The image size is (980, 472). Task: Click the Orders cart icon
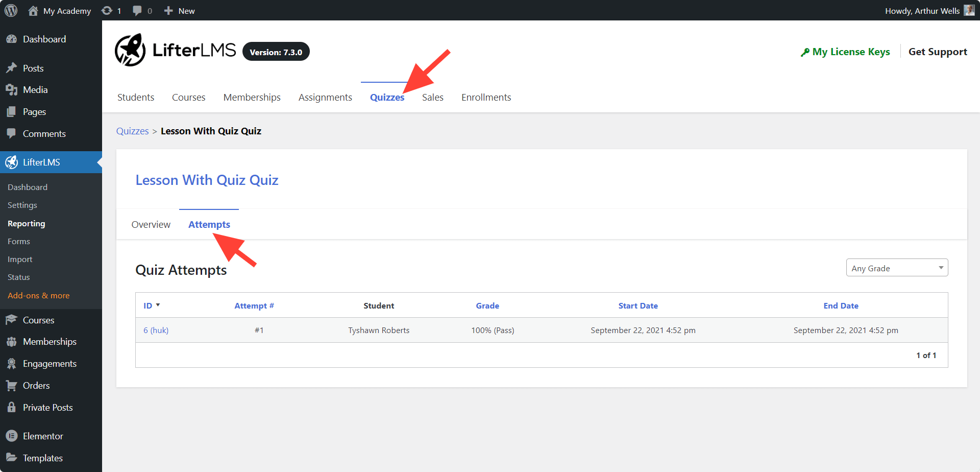[11, 386]
